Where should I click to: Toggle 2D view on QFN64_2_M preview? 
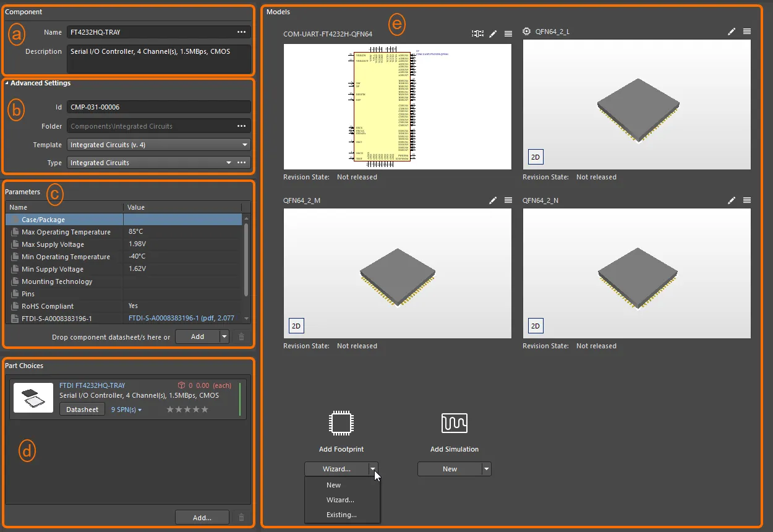(296, 326)
